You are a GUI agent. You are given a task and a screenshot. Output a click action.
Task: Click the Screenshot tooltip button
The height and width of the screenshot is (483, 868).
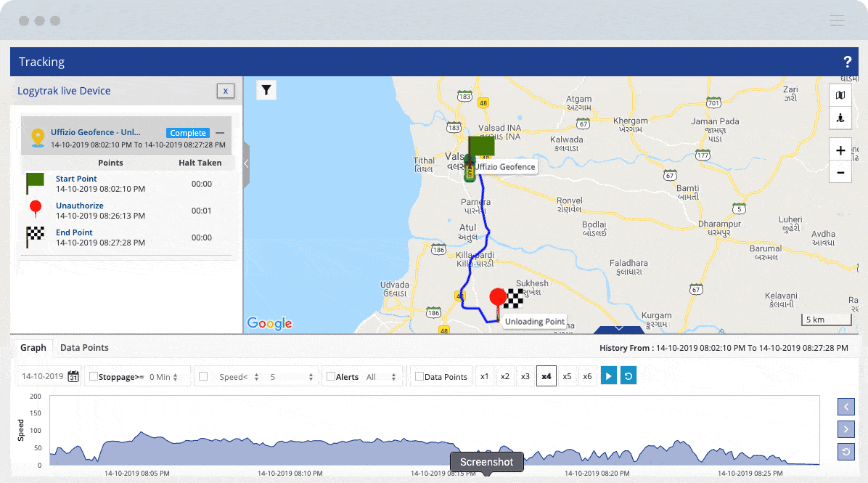pyautogui.click(x=486, y=462)
